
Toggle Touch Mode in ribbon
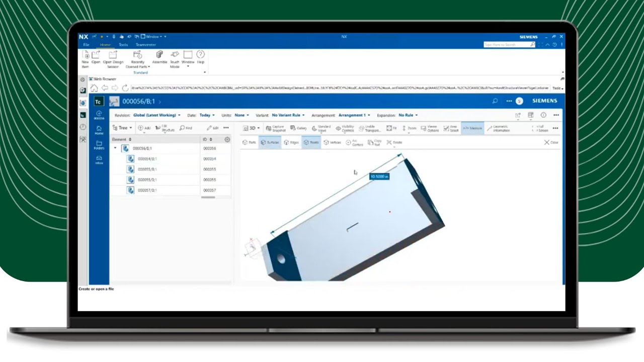click(x=175, y=59)
